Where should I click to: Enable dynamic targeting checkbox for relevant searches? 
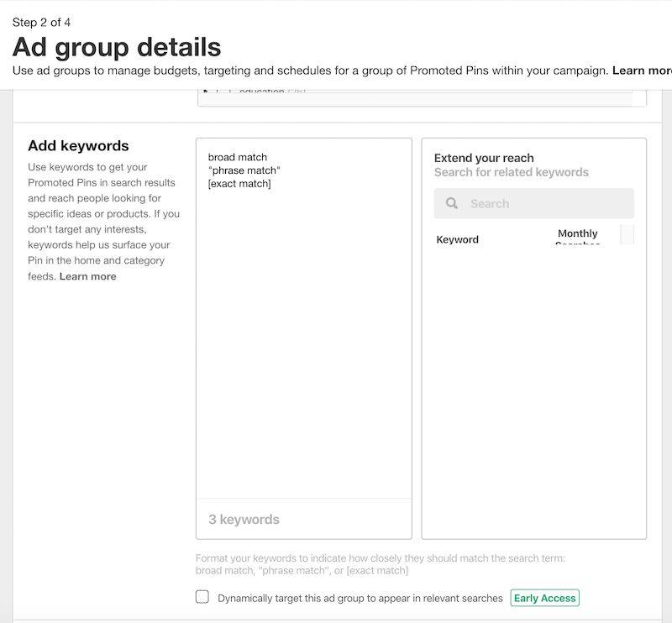(x=202, y=597)
